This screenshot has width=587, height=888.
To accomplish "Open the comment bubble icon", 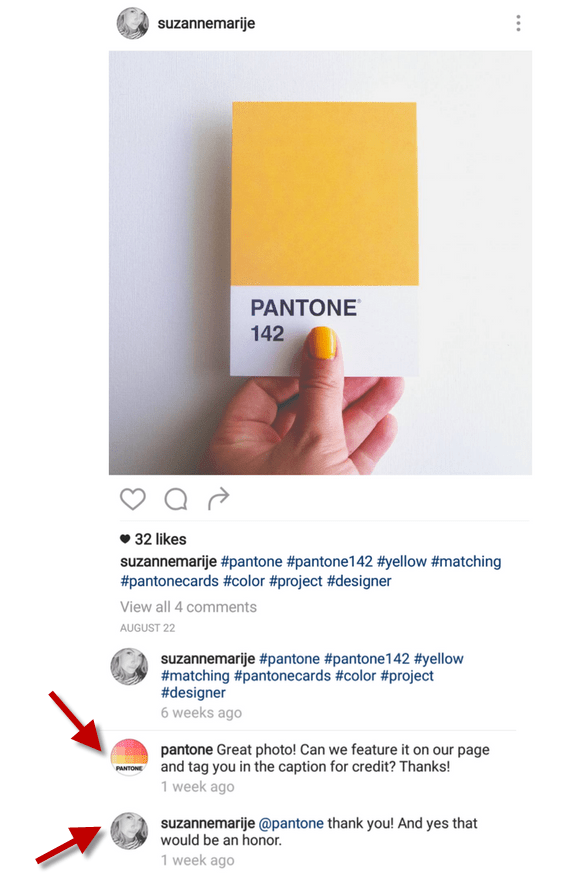I will [x=176, y=499].
